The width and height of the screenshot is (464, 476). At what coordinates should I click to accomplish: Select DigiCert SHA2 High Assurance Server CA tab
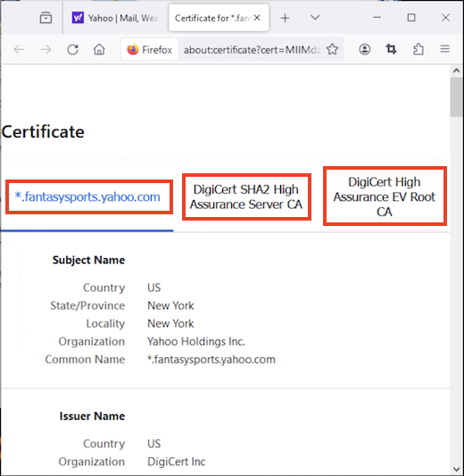[x=246, y=197]
